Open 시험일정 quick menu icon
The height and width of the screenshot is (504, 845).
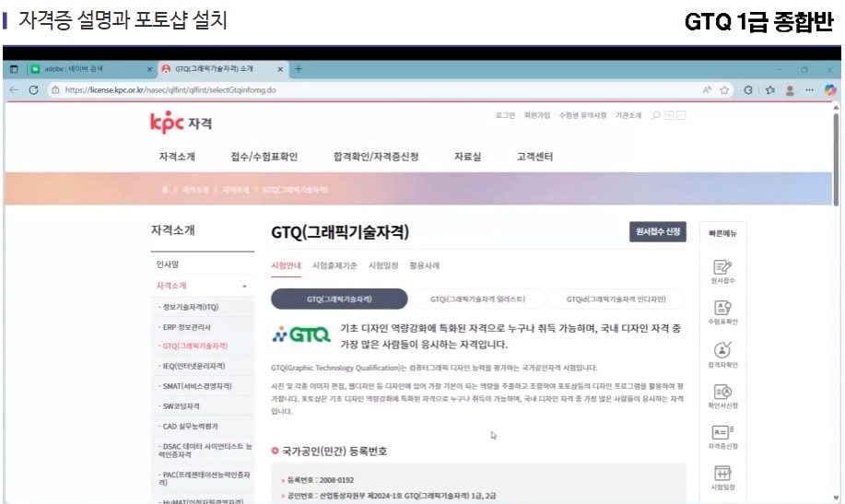coord(722,477)
